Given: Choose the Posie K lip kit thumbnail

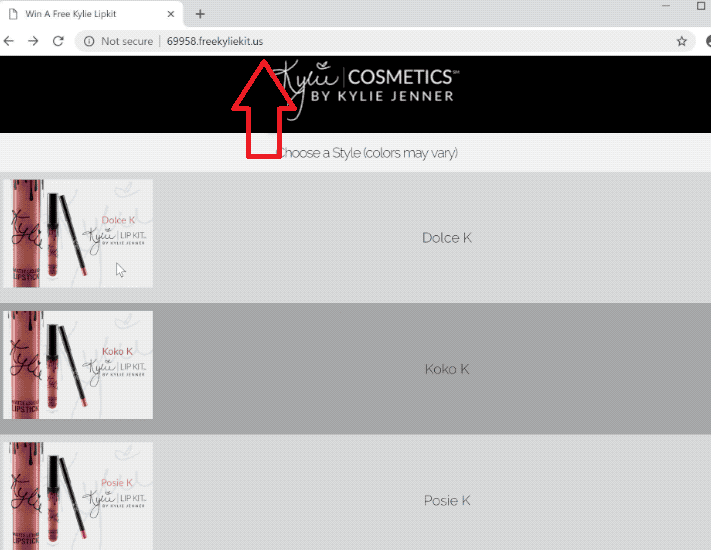Looking at the screenshot, I should pos(78,496).
